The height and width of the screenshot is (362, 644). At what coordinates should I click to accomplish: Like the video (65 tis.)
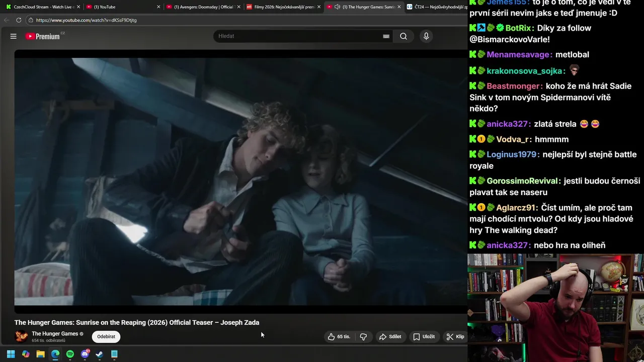click(x=339, y=337)
